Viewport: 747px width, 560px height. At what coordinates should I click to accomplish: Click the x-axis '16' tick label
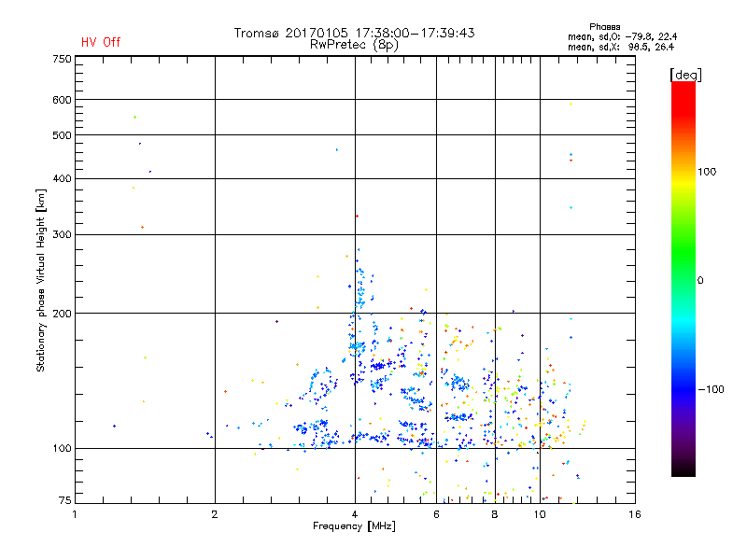tap(635, 514)
